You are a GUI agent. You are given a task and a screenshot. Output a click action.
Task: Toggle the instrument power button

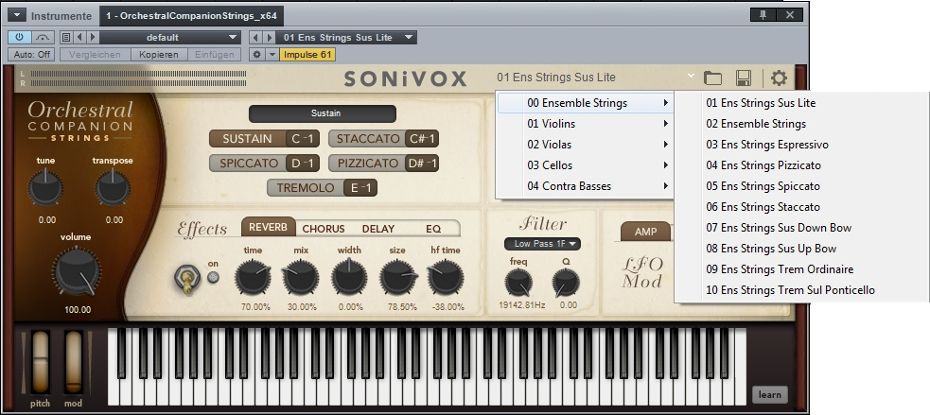point(19,37)
